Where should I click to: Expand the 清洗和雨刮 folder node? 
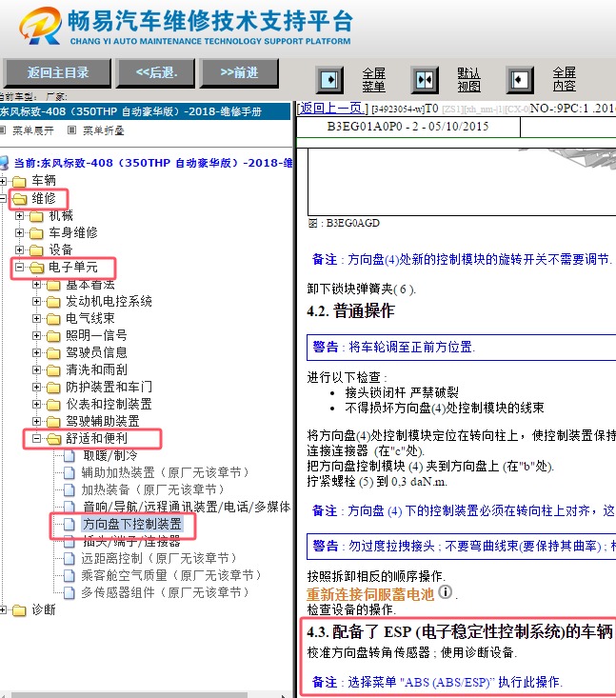36,369
